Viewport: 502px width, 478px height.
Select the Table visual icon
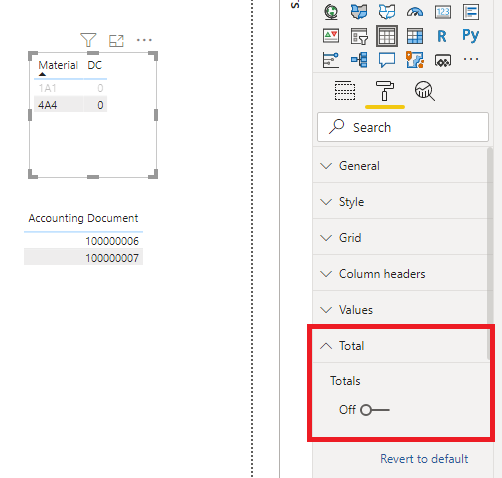pos(387,36)
